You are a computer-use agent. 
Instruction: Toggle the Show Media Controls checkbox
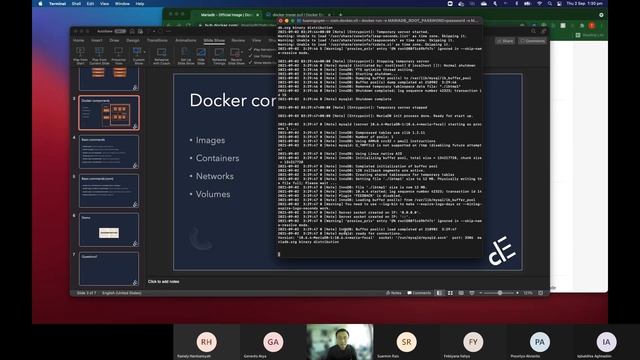click(250, 62)
